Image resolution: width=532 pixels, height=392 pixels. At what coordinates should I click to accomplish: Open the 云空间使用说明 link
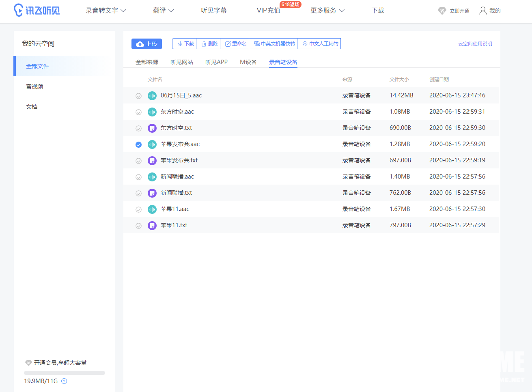tap(475, 44)
